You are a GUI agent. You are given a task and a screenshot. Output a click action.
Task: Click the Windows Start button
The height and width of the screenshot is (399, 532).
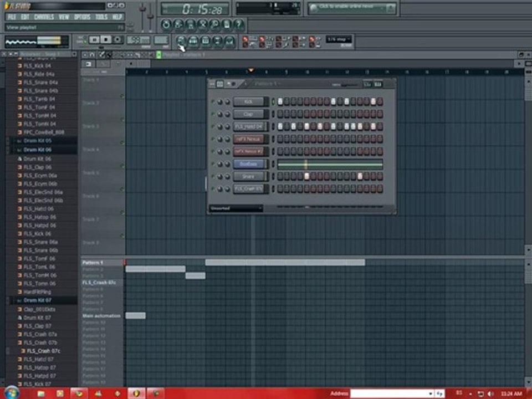[12, 393]
